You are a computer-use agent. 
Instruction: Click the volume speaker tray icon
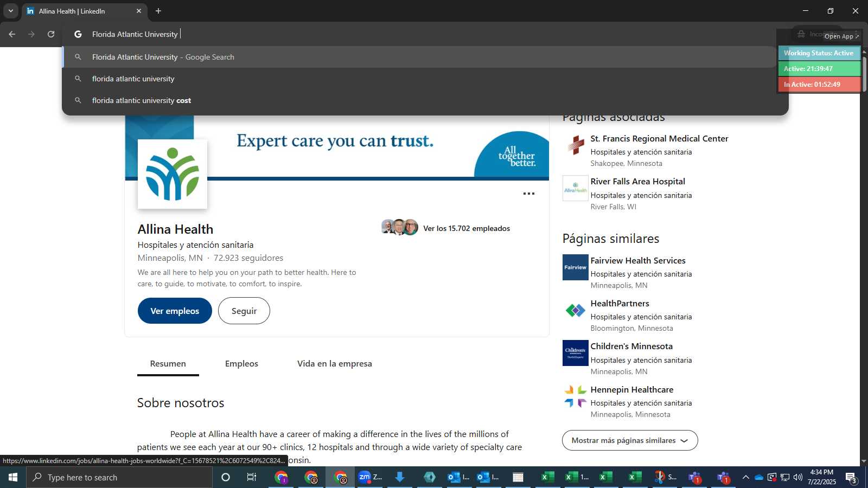point(798,477)
